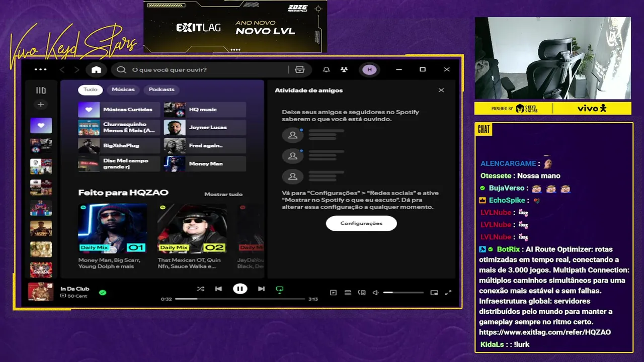This screenshot has width=644, height=362.
Task: Toggle friend activity icon in top bar
Action: (x=344, y=69)
